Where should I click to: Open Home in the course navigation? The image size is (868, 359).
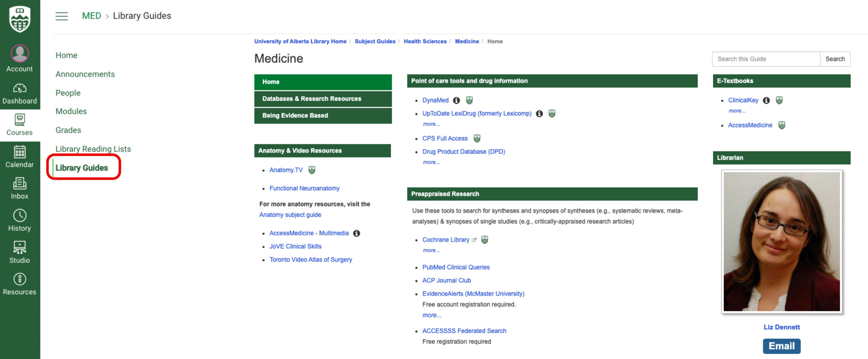click(x=66, y=55)
